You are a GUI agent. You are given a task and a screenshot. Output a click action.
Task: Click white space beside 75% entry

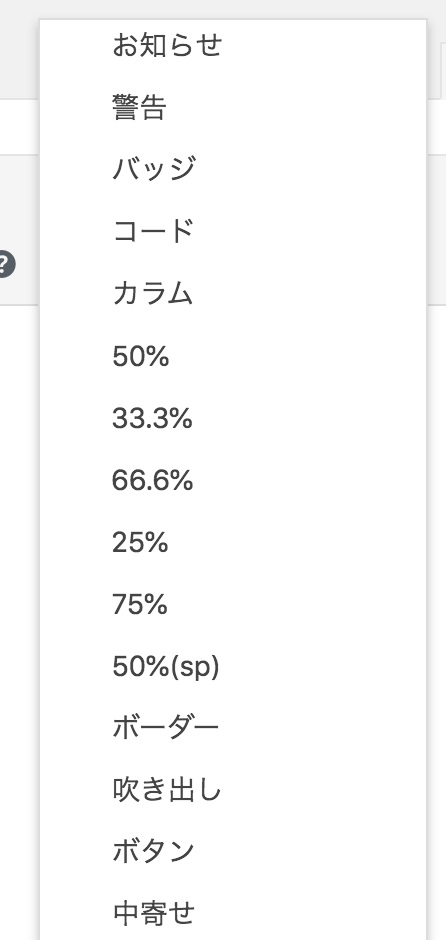[x=297, y=604]
